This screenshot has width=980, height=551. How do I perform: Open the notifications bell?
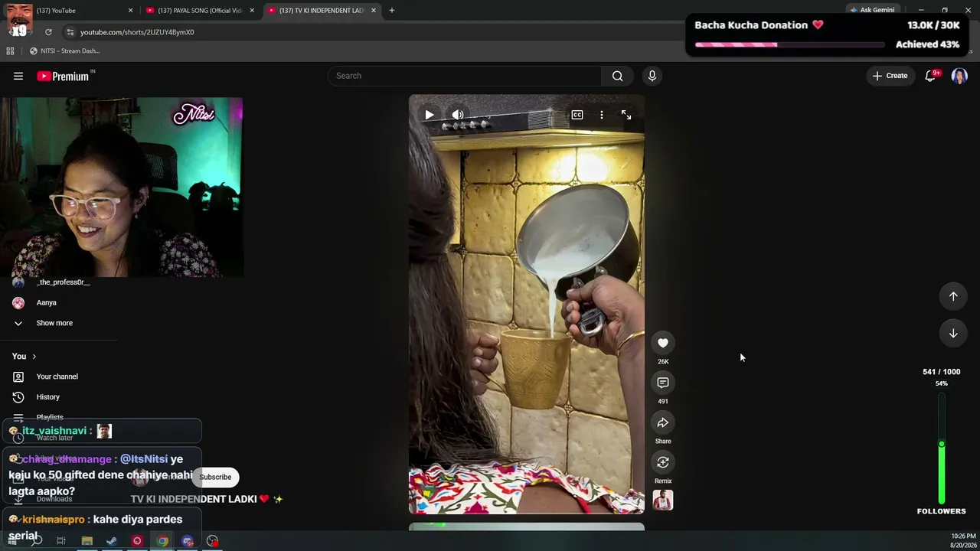pos(931,76)
